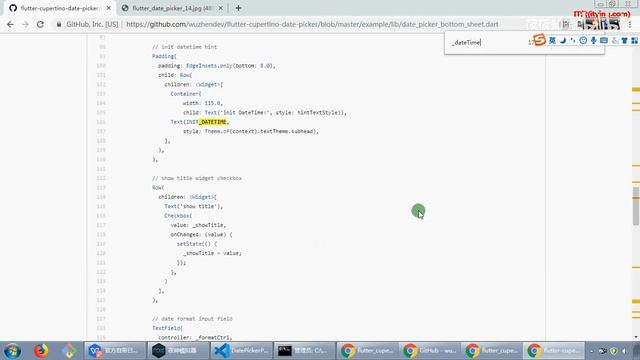Open the Sogou skin shirt icon
Image resolution: width=640 pixels, height=360 pixels.
624,40
